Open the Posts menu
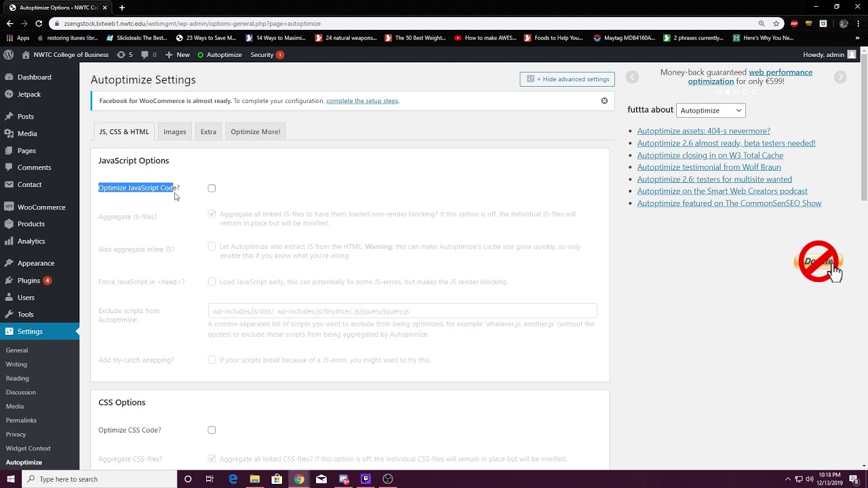 [x=26, y=117]
